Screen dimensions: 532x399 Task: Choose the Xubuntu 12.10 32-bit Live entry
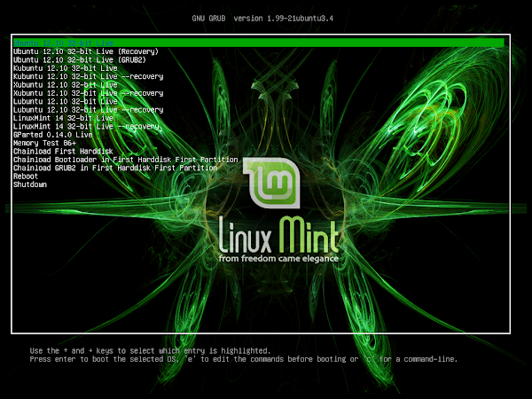click(x=65, y=85)
